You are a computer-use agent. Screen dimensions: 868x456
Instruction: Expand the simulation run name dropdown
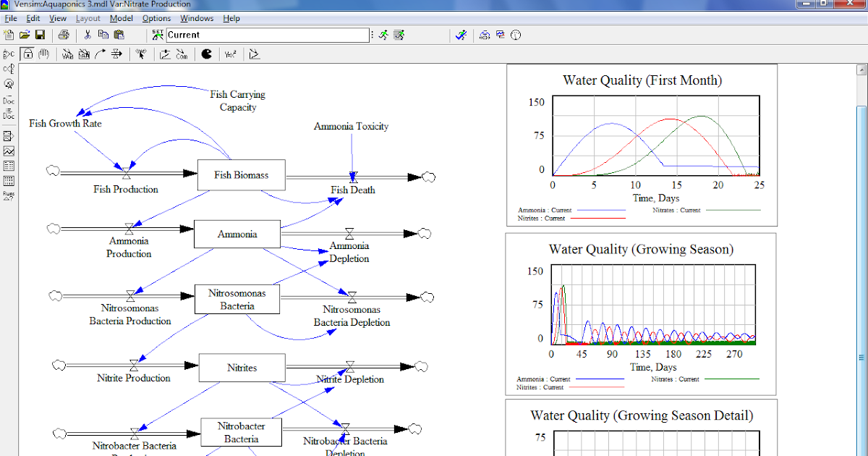(372, 34)
